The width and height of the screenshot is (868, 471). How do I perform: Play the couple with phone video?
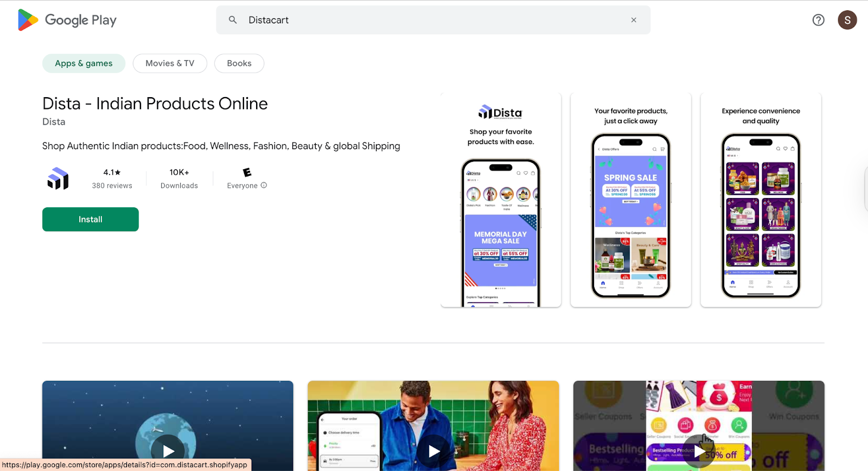tap(433, 450)
